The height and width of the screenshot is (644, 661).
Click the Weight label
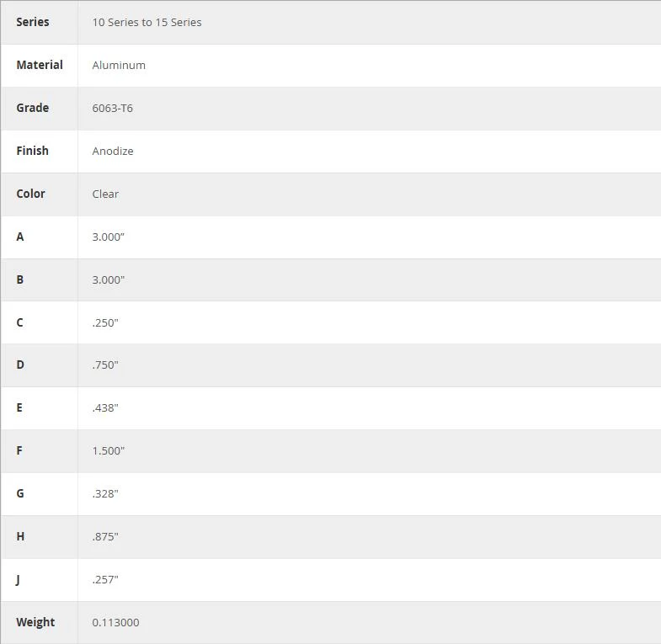pyautogui.click(x=35, y=622)
